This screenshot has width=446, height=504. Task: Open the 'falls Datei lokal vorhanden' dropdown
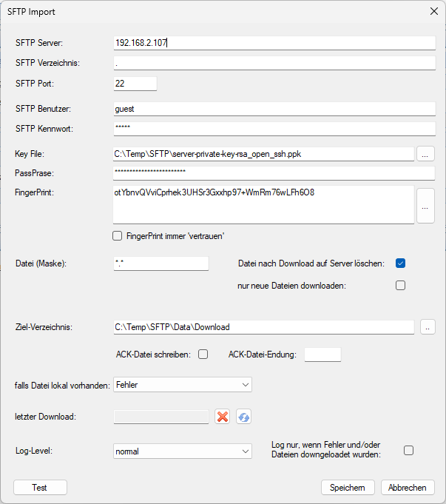[x=182, y=385]
